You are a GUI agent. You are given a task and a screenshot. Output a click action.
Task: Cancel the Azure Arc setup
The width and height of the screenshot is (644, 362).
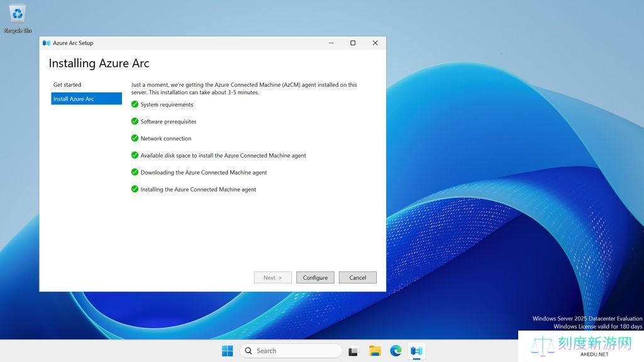[358, 277]
